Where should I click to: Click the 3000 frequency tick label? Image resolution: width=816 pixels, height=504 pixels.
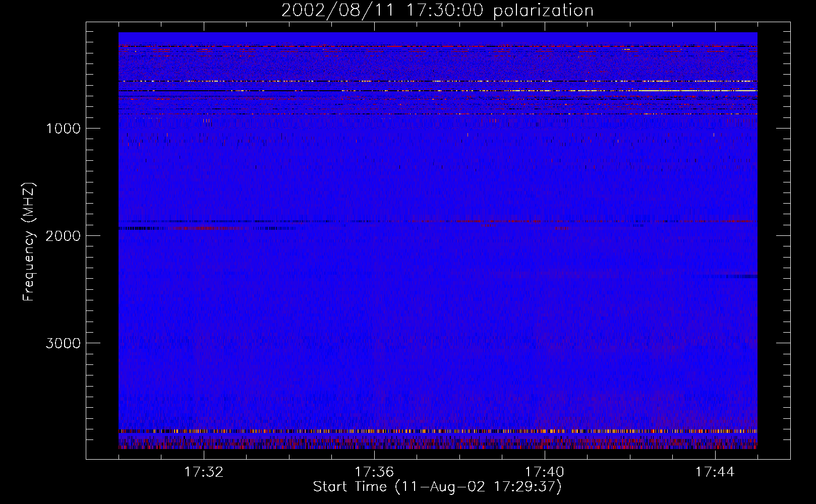coord(63,343)
